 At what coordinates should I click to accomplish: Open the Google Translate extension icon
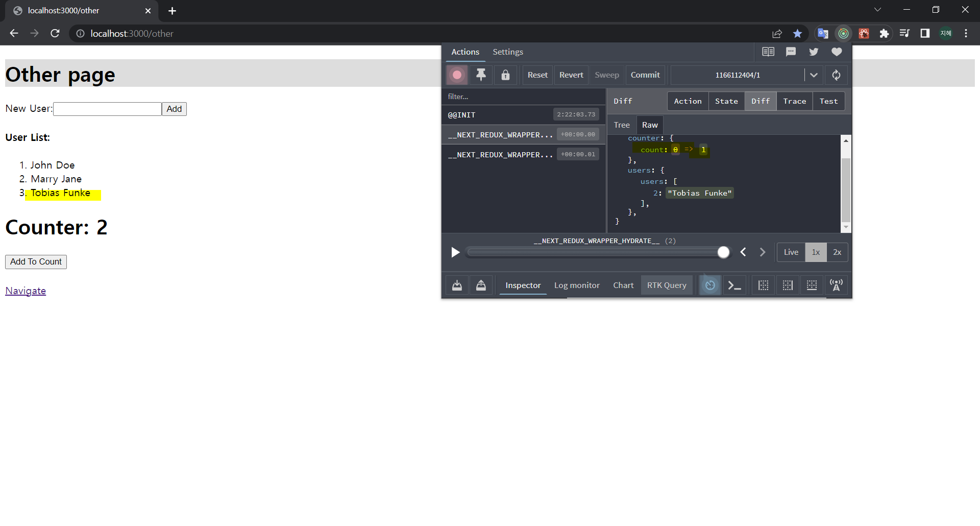click(823, 33)
